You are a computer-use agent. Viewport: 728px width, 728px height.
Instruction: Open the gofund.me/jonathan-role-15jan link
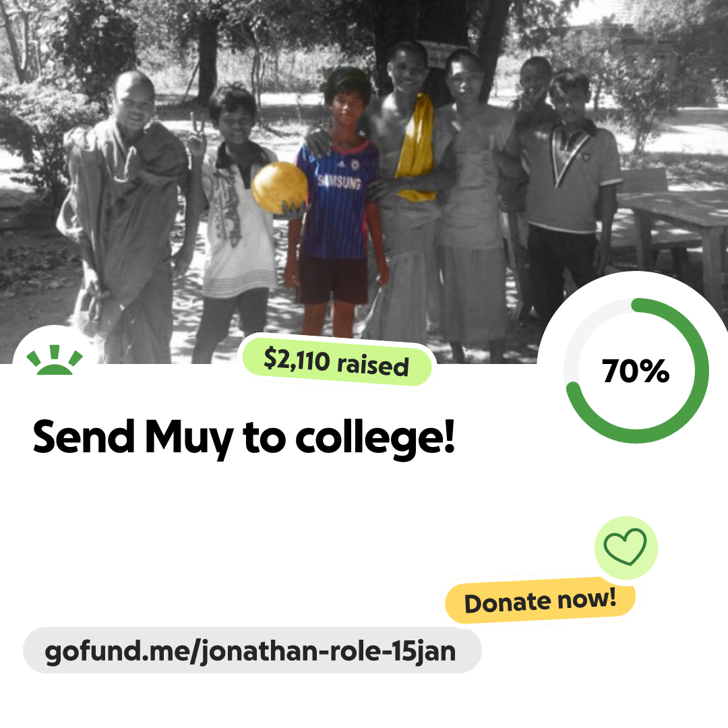pos(252,650)
